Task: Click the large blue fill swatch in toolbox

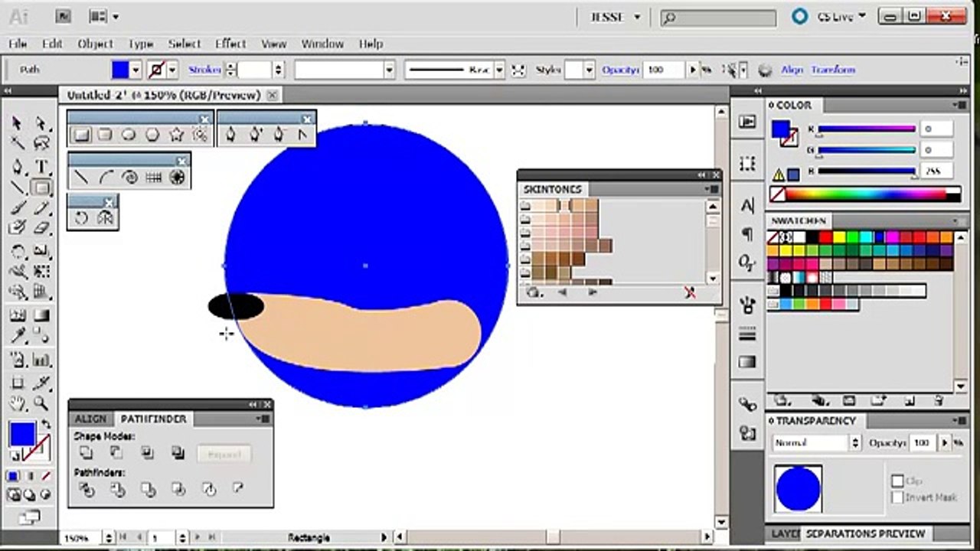Action: click(22, 435)
